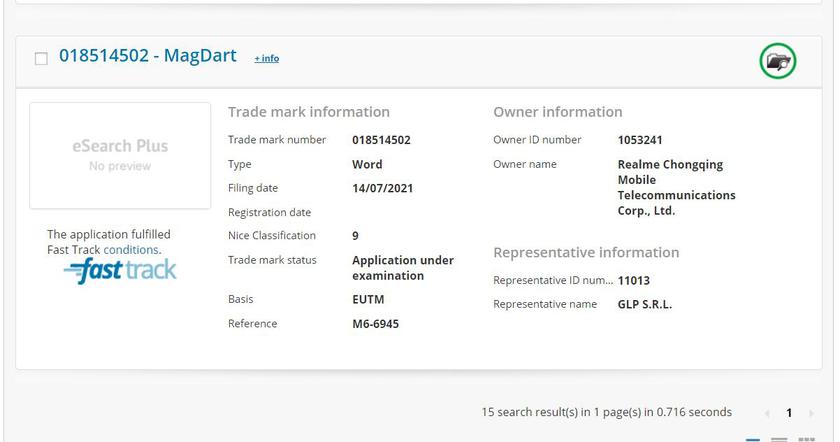Click the green-circled folder icon
840x442 pixels.
(777, 61)
